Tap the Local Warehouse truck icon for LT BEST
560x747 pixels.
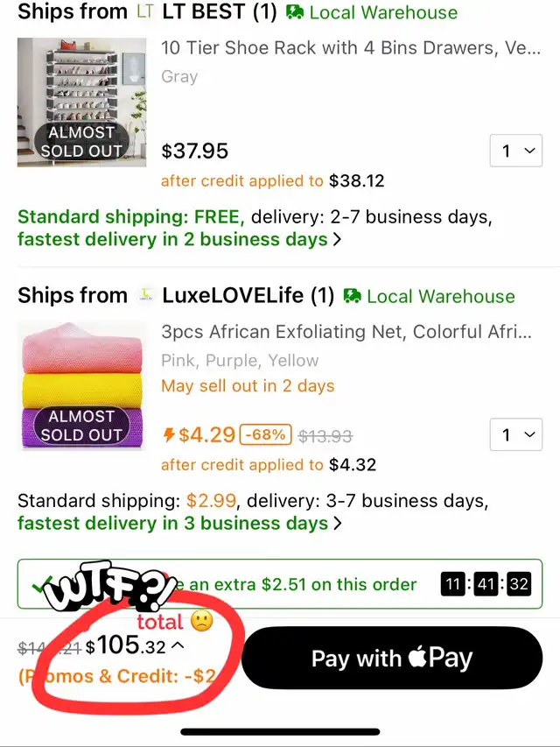click(295, 12)
